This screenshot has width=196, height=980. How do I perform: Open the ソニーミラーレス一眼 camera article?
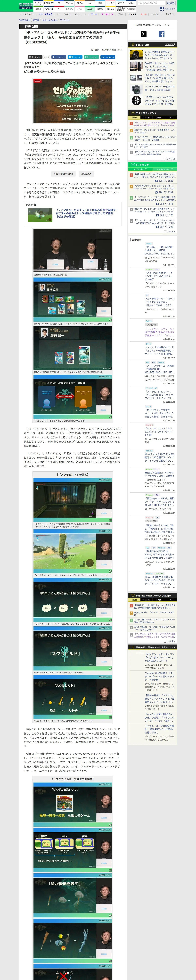[x=159, y=88]
